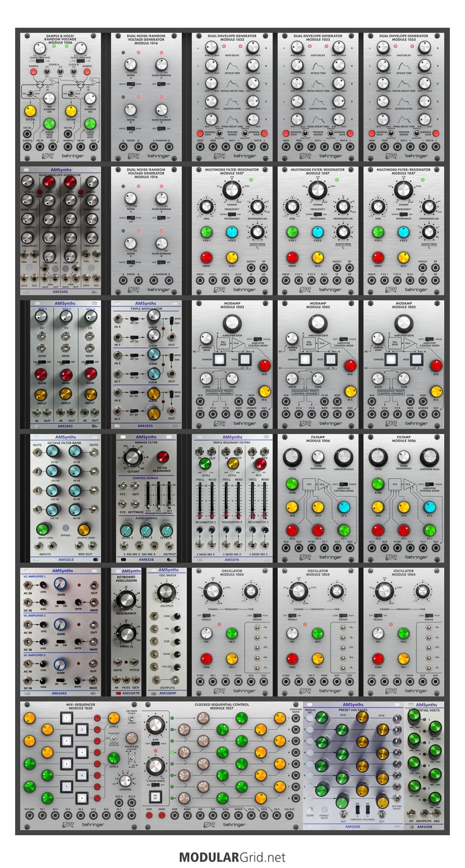Hit the red STEP button on Module 1027

pos(149,815)
